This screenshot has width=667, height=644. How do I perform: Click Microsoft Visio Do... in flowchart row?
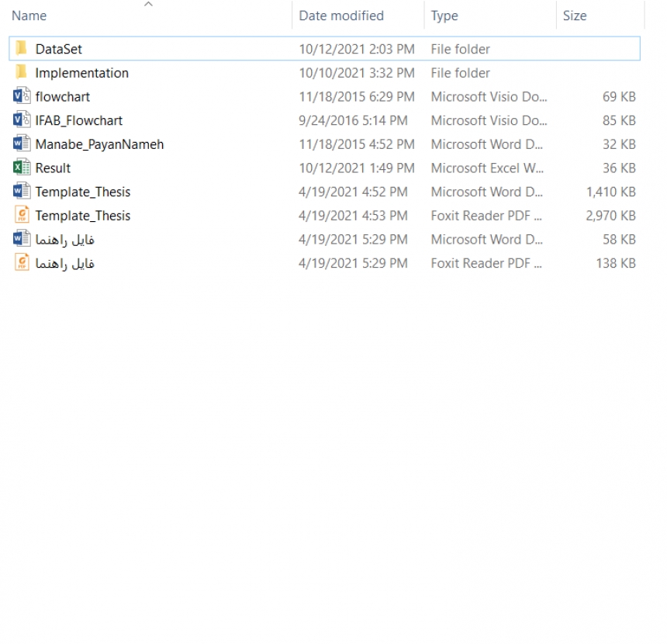pos(489,97)
